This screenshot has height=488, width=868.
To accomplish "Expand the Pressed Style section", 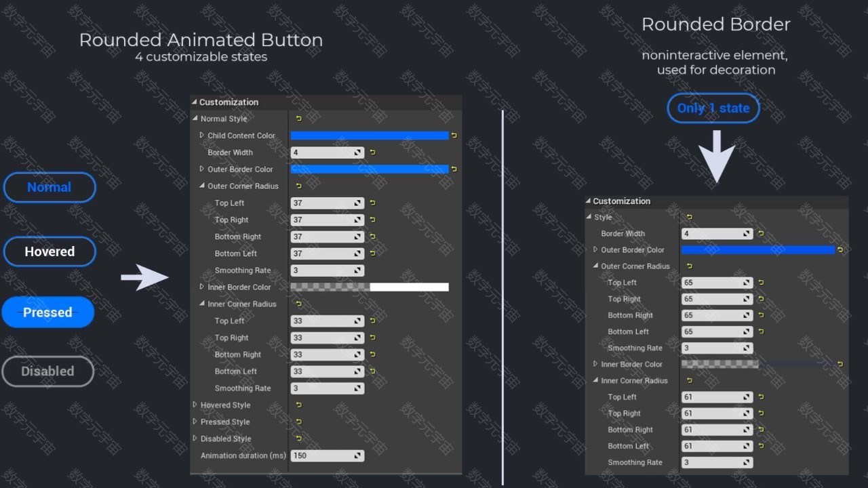I will click(x=195, y=422).
